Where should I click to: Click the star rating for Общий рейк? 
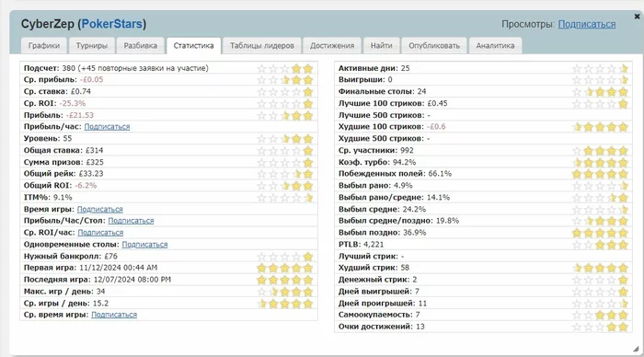(285, 174)
